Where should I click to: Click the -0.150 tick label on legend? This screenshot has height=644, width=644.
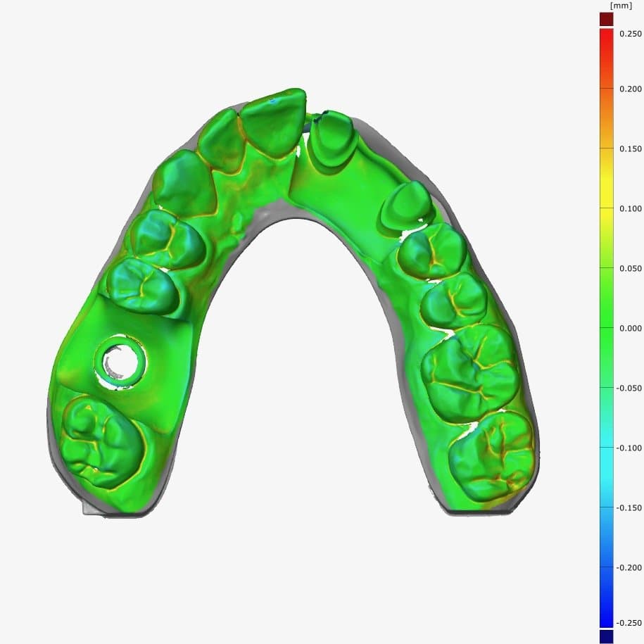click(629, 507)
